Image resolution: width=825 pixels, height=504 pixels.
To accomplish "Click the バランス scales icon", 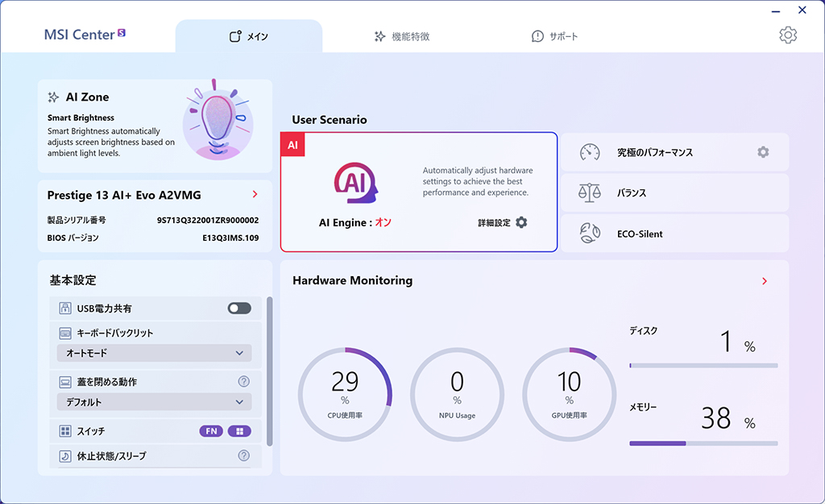I will click(590, 193).
